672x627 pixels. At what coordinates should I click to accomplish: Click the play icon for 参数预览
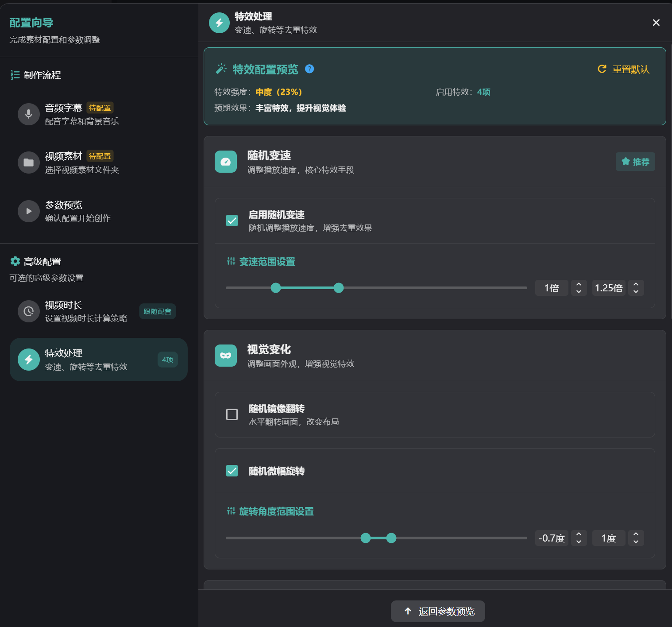pyautogui.click(x=29, y=211)
